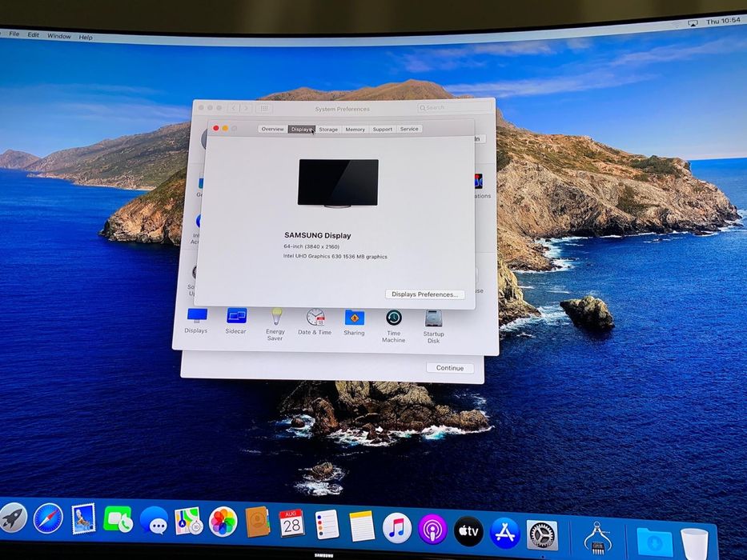Open the Help menu
The image size is (747, 560).
[86, 37]
